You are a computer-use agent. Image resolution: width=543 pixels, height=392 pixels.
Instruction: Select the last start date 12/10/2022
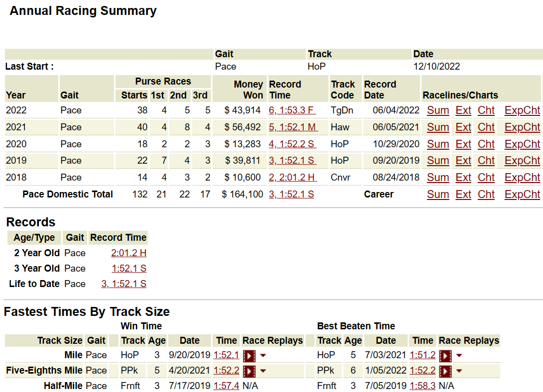(x=436, y=67)
